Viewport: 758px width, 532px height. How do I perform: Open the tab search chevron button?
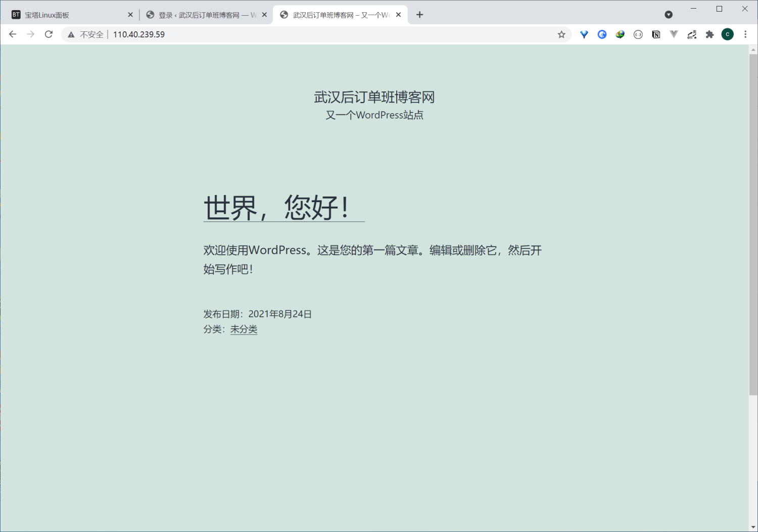point(669,14)
